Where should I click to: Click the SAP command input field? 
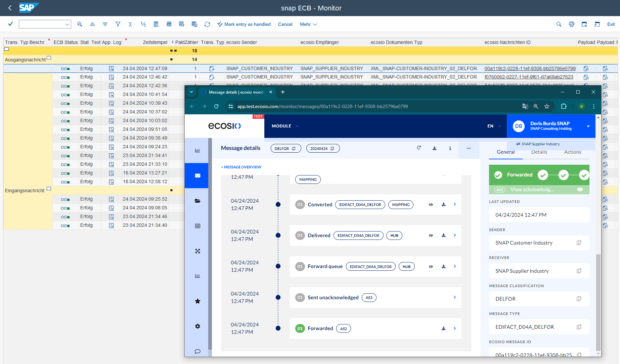pyautogui.click(x=42, y=24)
